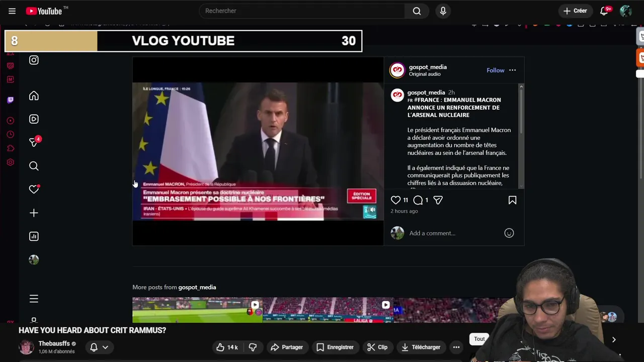
Task: Click the Enregistrer save button
Action: pos(335,347)
